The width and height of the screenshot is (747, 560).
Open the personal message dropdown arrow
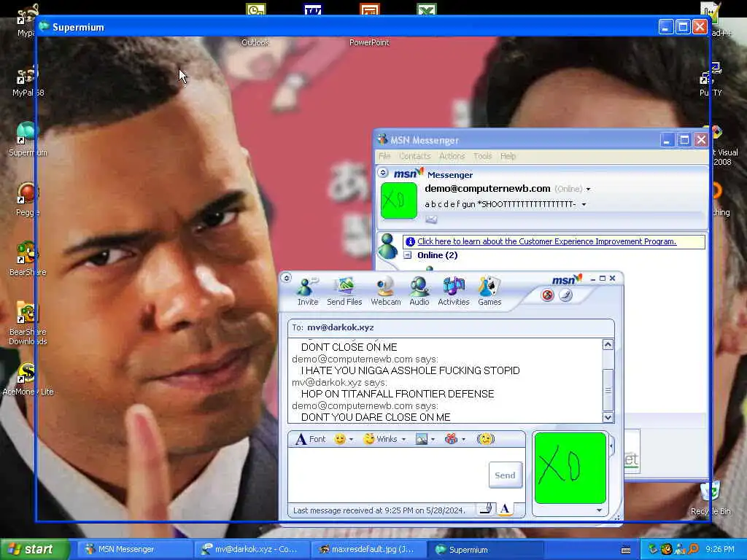(x=584, y=205)
